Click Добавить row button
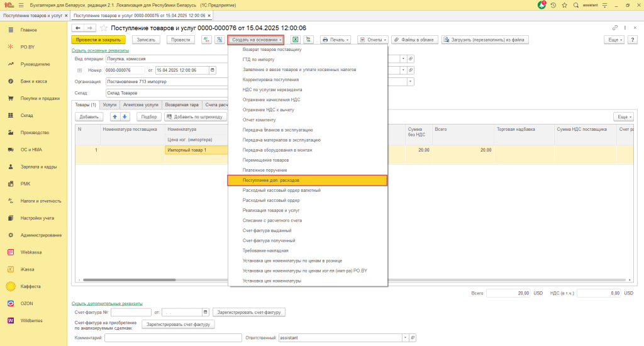Viewport: 644px width, 346px height. tap(89, 117)
